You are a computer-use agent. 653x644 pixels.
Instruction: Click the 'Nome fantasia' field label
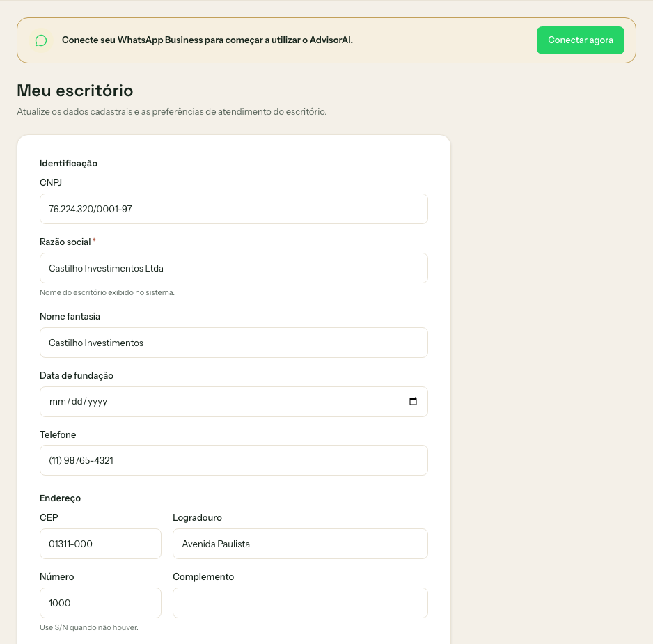click(70, 316)
